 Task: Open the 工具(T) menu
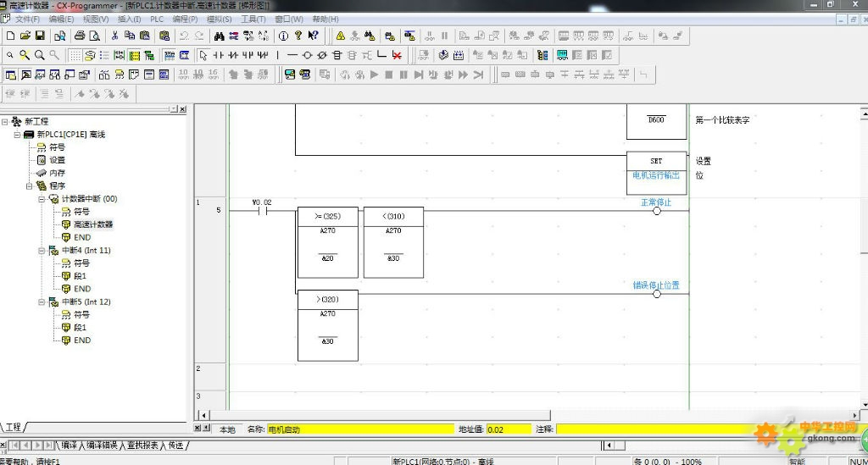[253, 19]
